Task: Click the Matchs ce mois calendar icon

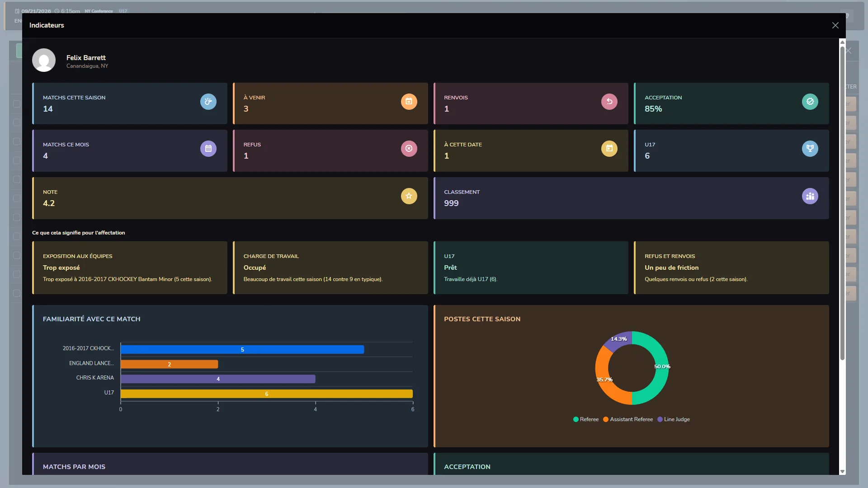Action: (208, 149)
